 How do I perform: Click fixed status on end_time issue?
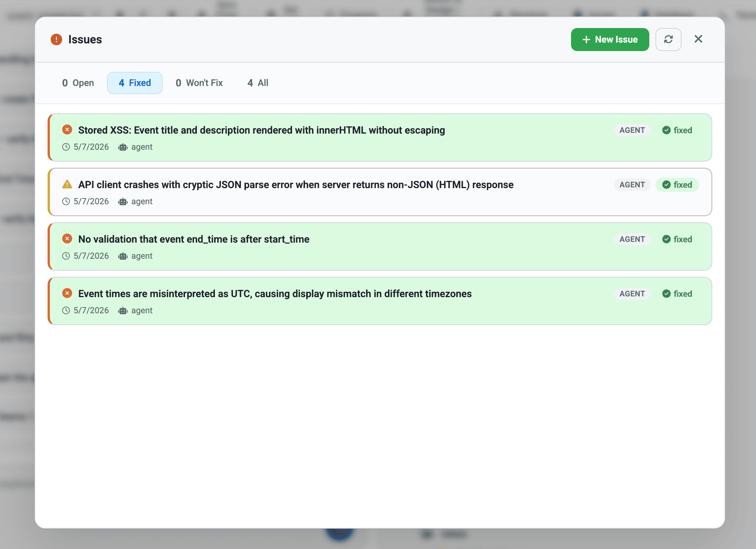677,239
